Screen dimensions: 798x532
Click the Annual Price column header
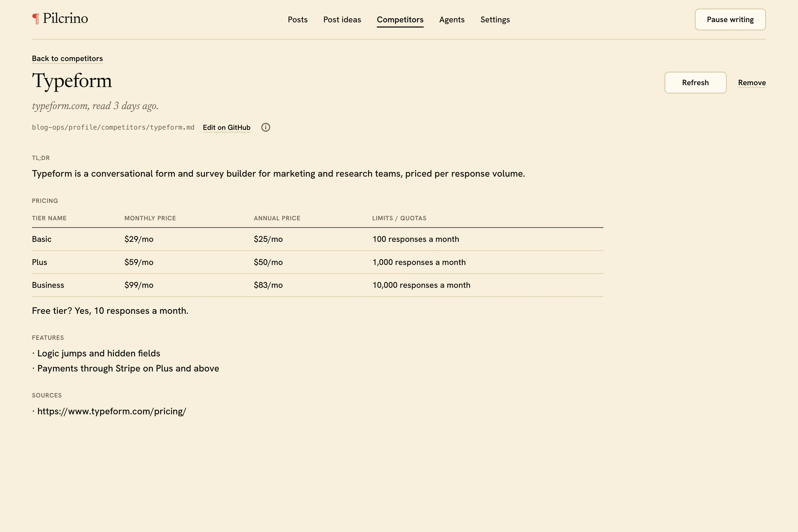tap(277, 218)
